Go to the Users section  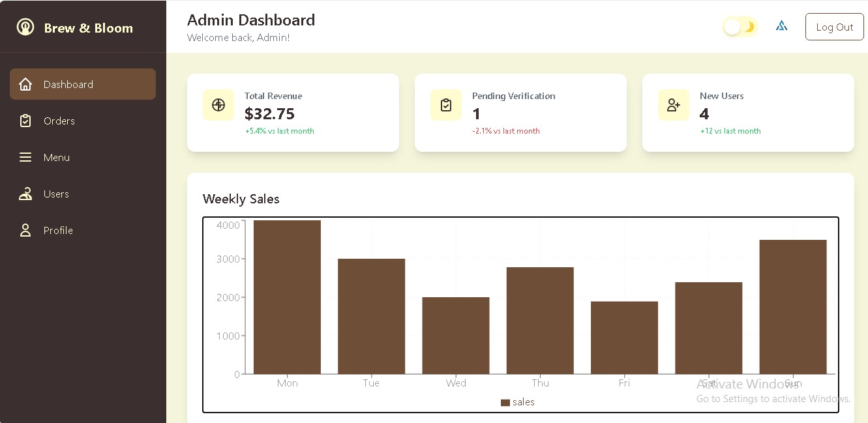click(x=56, y=194)
